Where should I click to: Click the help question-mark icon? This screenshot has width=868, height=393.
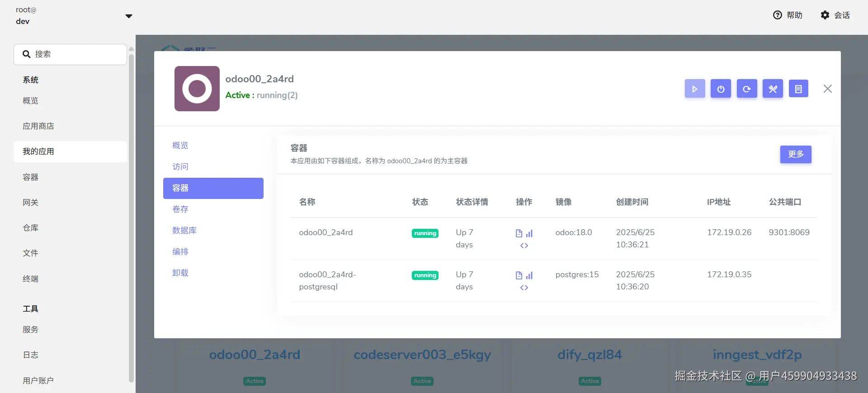(778, 15)
